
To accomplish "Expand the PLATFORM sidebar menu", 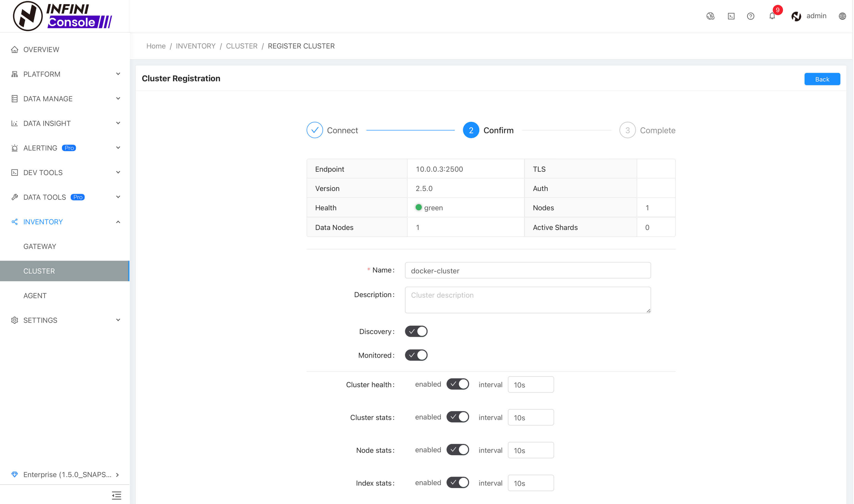I will click(65, 74).
